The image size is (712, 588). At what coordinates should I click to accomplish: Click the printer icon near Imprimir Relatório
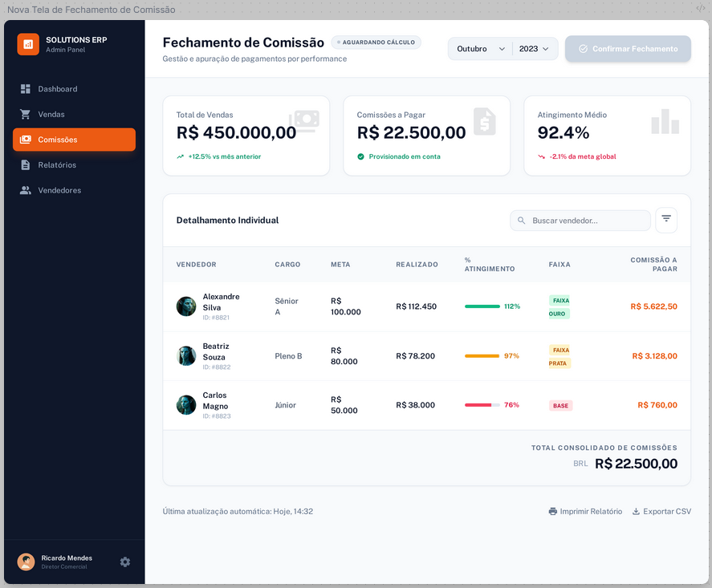[x=552, y=511]
